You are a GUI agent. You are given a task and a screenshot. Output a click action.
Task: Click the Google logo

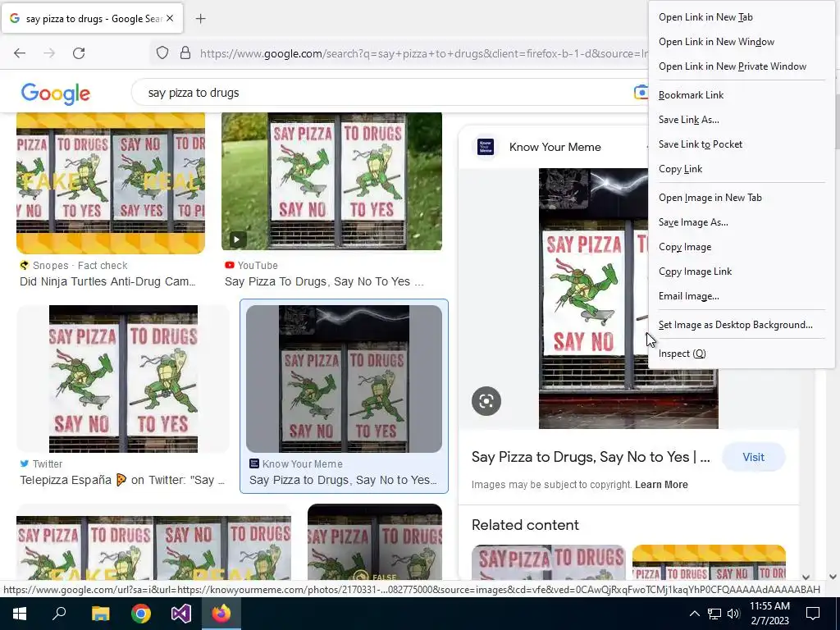[x=56, y=94]
